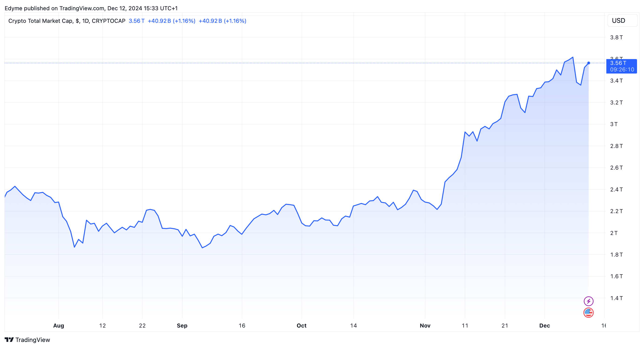Image resolution: width=644 pixels, height=348 pixels.
Task: Click the purple lightning bolt event icon
Action: pyautogui.click(x=588, y=301)
